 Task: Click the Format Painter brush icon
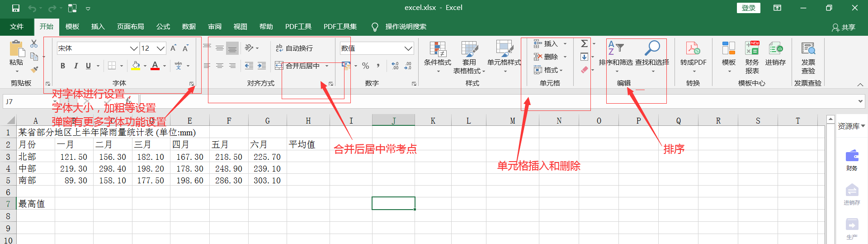coord(34,69)
